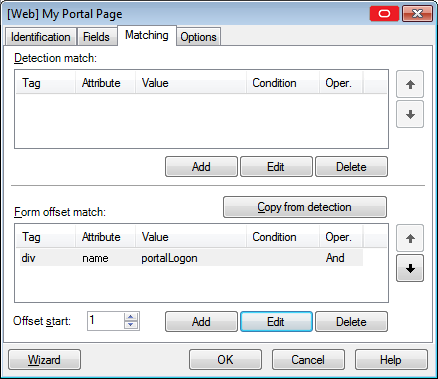438x379 pixels.
Task: Edit the Form offset match entry
Action: (x=276, y=322)
